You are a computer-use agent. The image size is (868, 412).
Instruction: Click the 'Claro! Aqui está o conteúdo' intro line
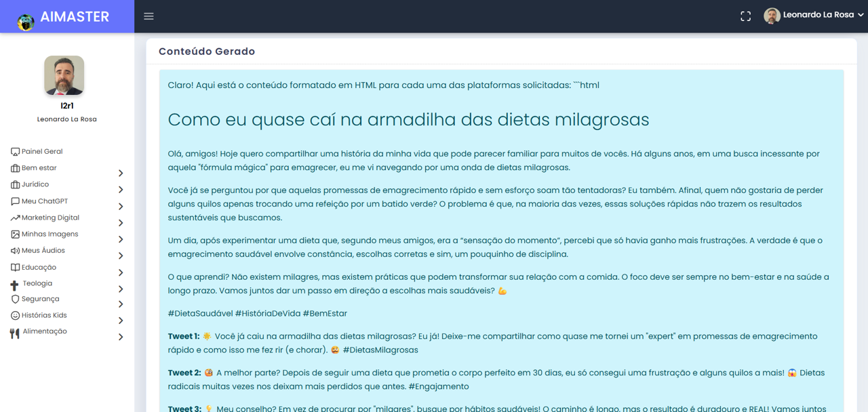click(383, 85)
